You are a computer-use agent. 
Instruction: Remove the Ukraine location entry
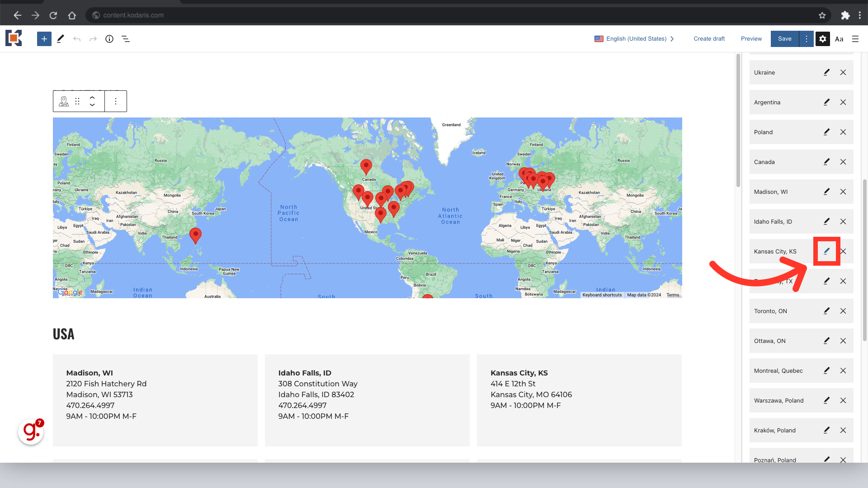(843, 72)
